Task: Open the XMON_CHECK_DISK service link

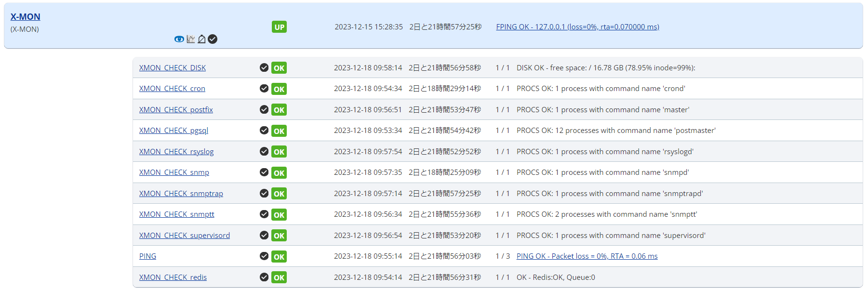Action: click(x=173, y=68)
